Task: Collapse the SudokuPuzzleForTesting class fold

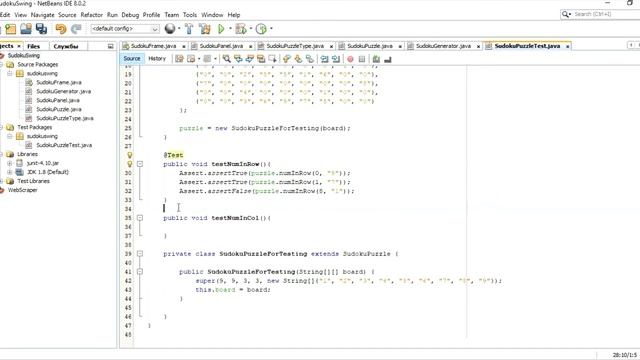Action: 140,254
